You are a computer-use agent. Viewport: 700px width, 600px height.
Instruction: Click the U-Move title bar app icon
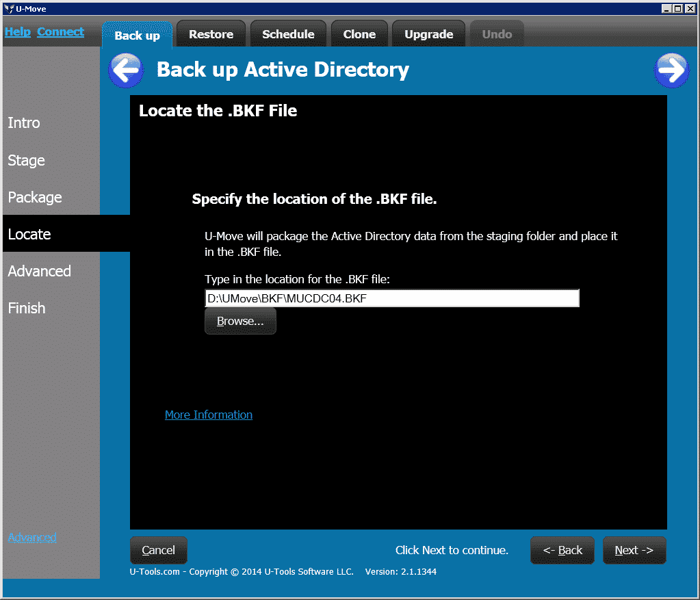click(8, 8)
